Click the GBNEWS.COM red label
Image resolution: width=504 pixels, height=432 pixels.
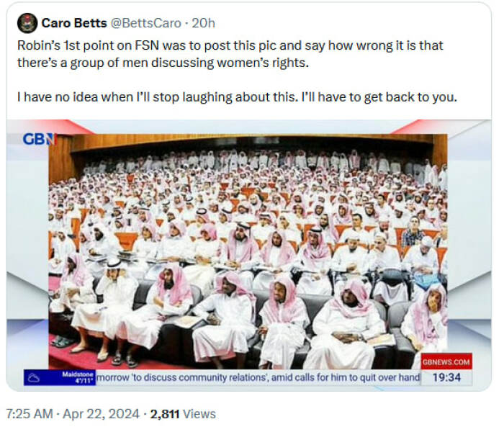pos(446,362)
